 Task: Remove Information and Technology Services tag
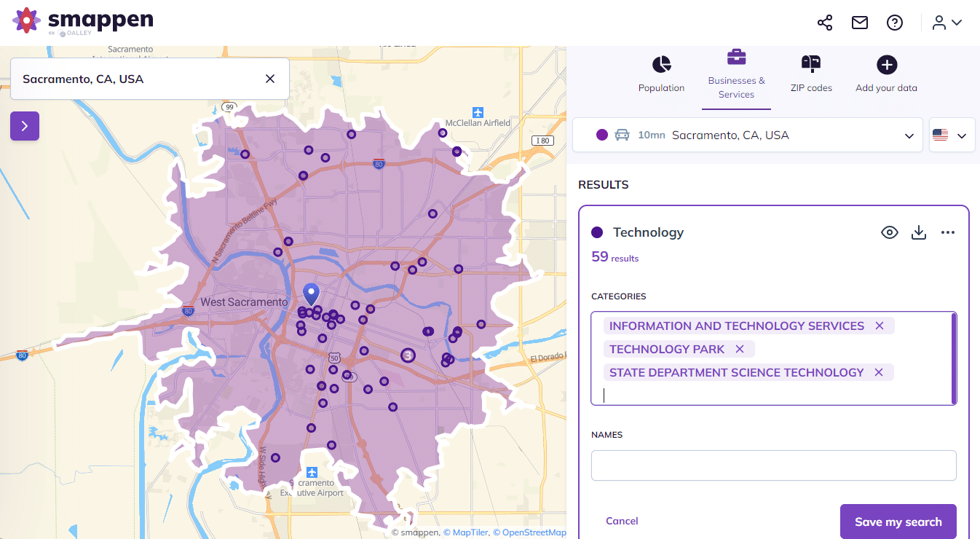pyautogui.click(x=880, y=326)
